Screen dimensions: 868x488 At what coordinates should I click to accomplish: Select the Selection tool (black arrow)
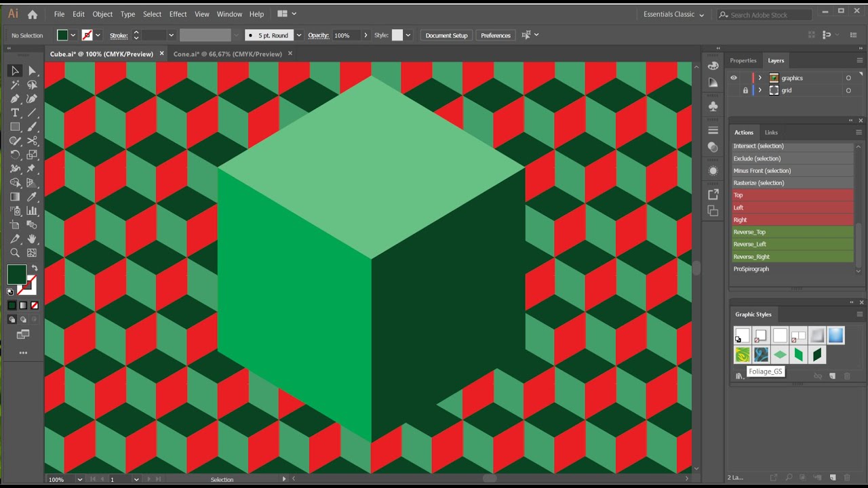(15, 70)
